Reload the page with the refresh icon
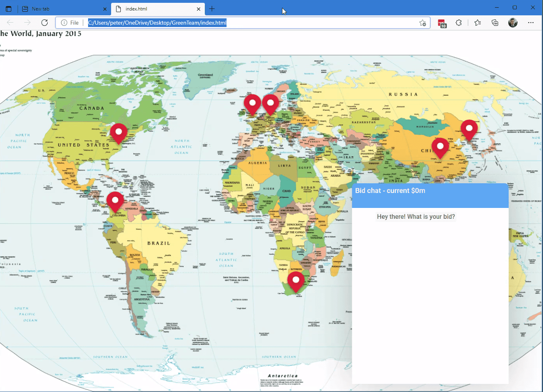This screenshot has height=392, width=543. point(44,23)
